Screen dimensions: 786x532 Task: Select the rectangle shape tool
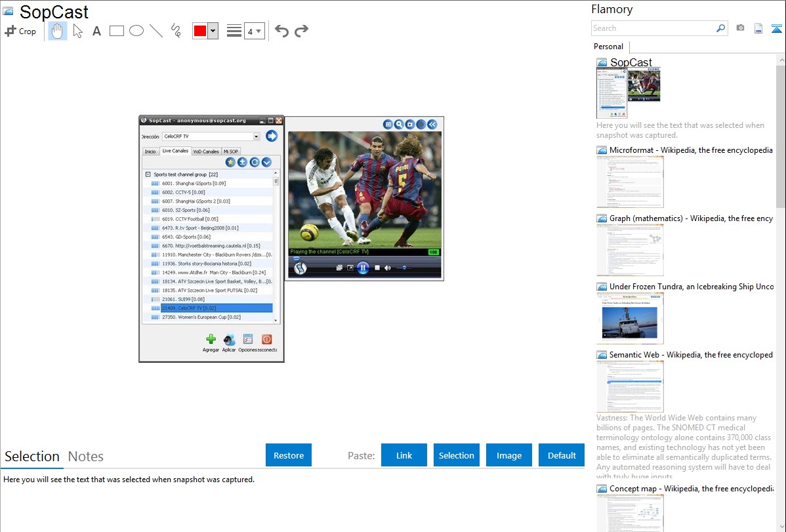click(x=117, y=31)
